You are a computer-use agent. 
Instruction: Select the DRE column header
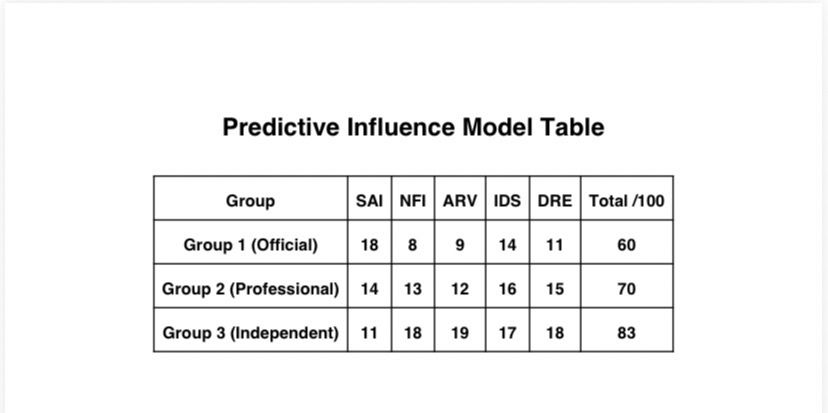(555, 201)
